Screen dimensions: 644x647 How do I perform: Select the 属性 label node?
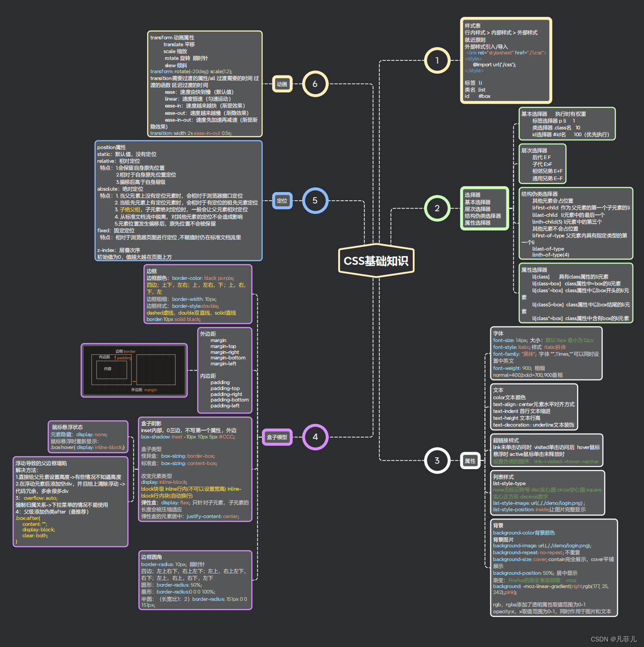[470, 461]
